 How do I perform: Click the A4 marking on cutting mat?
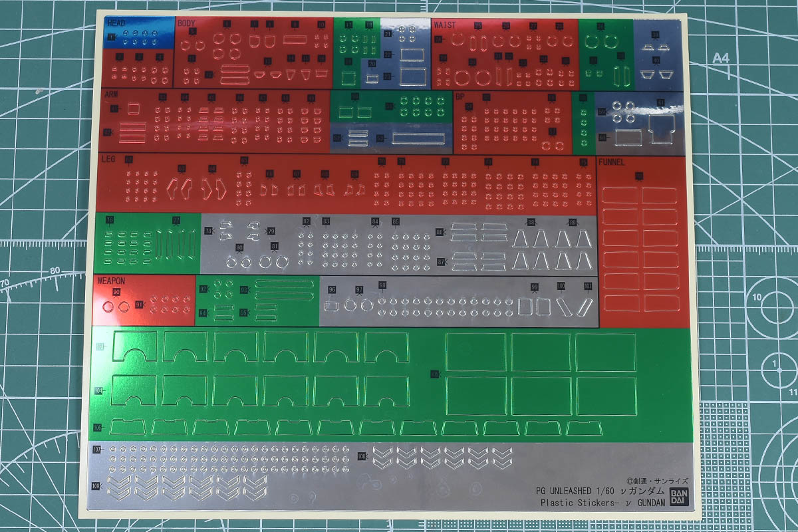pyautogui.click(x=721, y=59)
